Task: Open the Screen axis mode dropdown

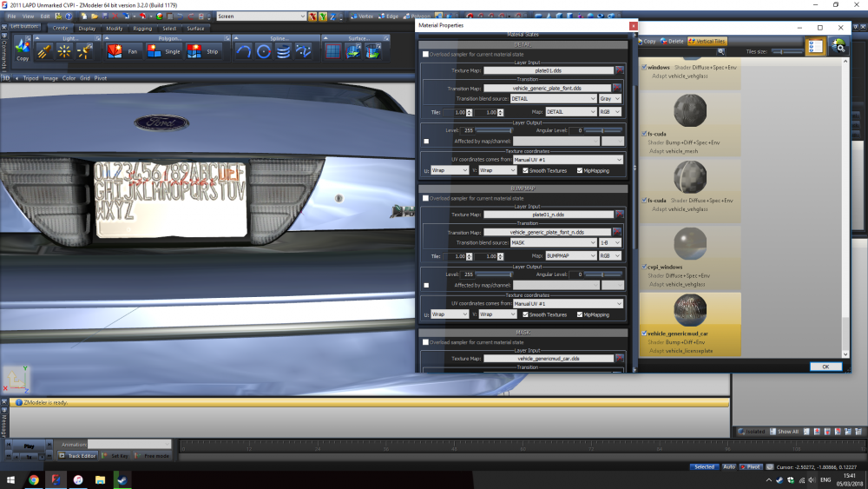Action: click(x=261, y=17)
